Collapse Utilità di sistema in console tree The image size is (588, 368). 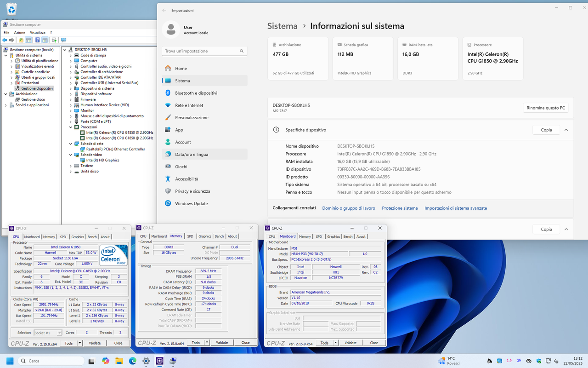pyautogui.click(x=6, y=55)
